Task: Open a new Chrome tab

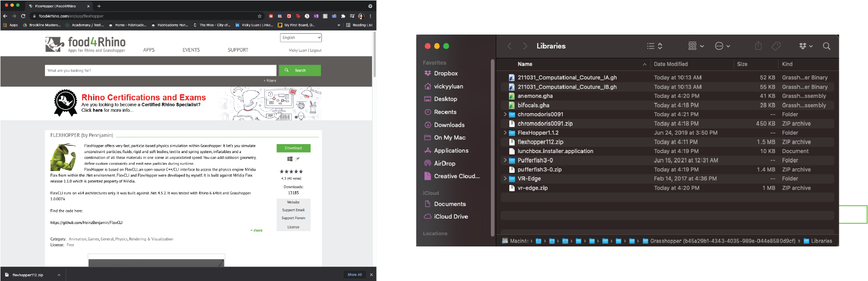Action: pyautogui.click(x=99, y=6)
